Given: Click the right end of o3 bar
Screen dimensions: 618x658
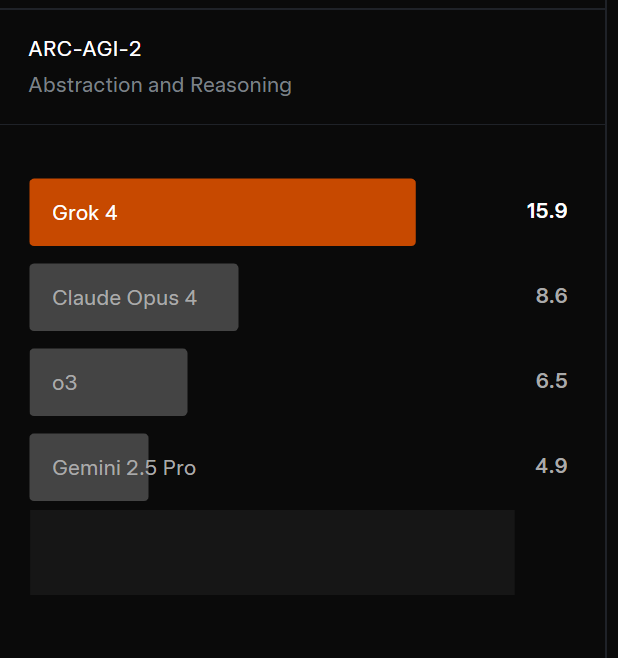Looking at the screenshot, I should pos(181,382).
